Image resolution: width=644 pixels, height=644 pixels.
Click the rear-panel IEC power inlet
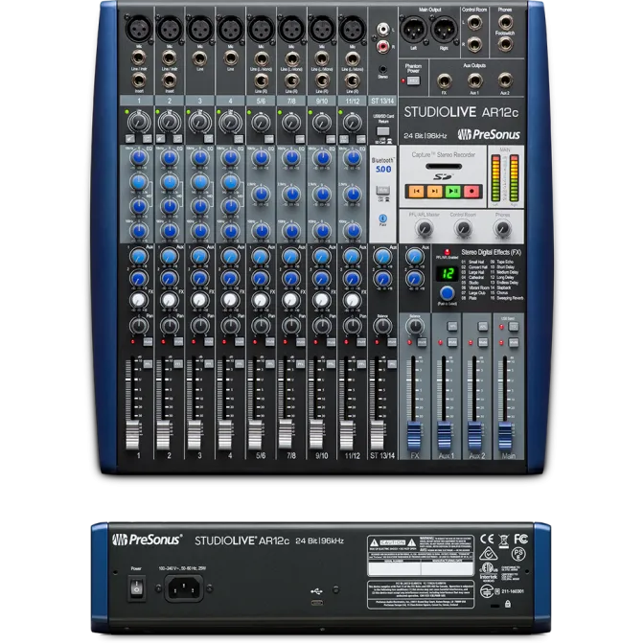point(184,587)
